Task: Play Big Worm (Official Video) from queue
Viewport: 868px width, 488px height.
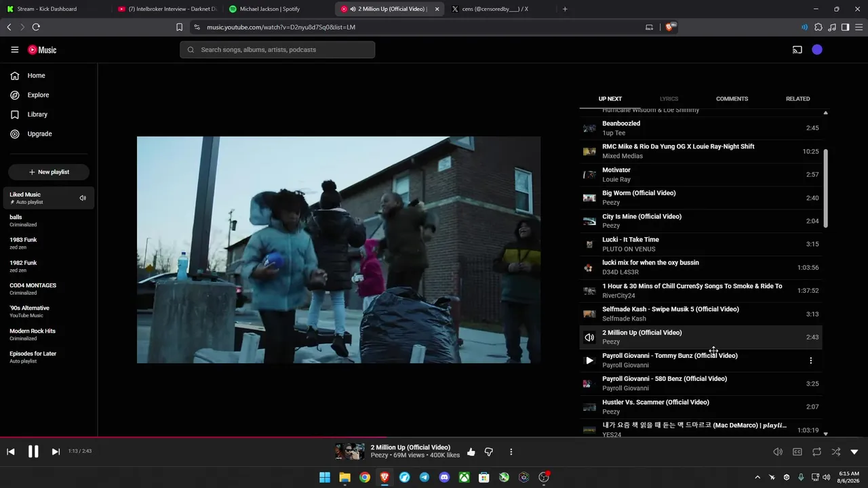Action: click(701, 198)
